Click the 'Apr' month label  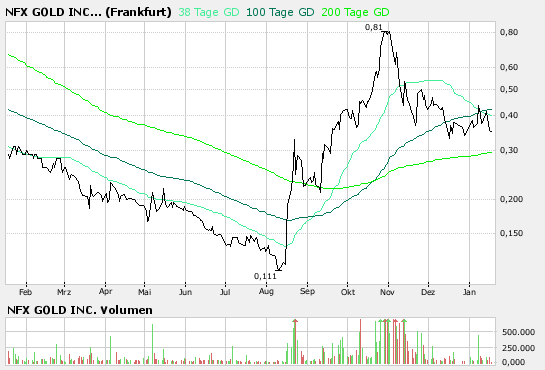coord(105,291)
